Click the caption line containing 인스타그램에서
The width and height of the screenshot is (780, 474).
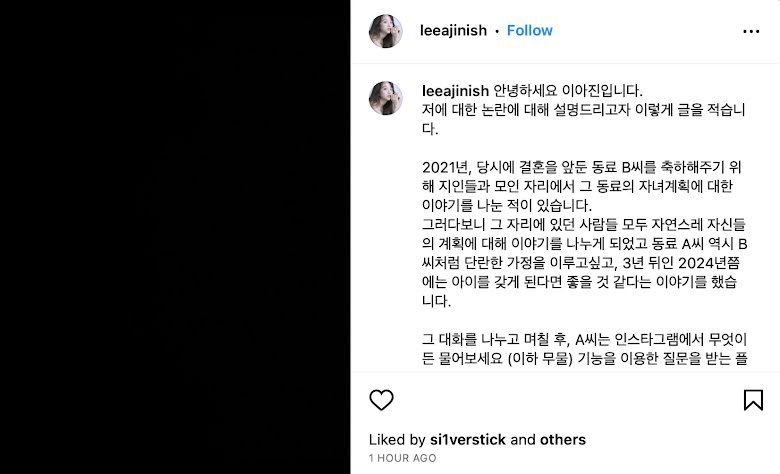tap(585, 339)
